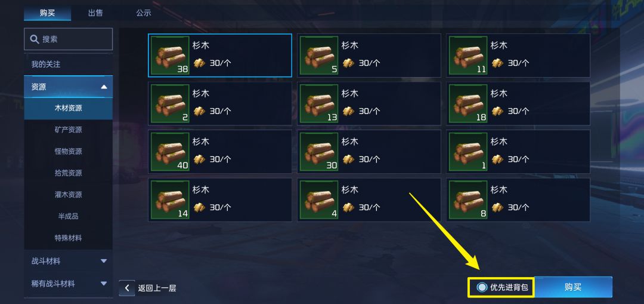Viewport: 644px width, 304px height.
Task: Click the 搜索 search field
Action: pos(68,39)
